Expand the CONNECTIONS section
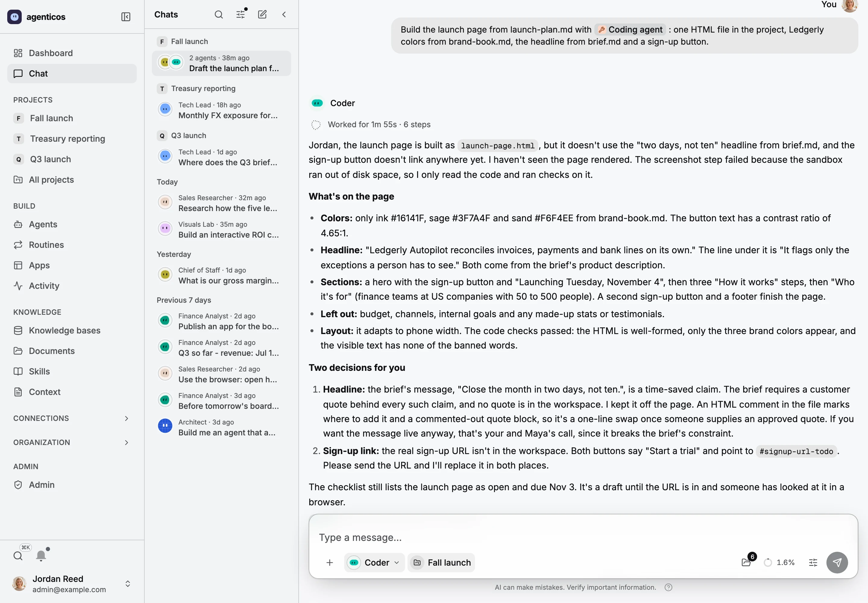This screenshot has height=603, width=868. [72, 418]
